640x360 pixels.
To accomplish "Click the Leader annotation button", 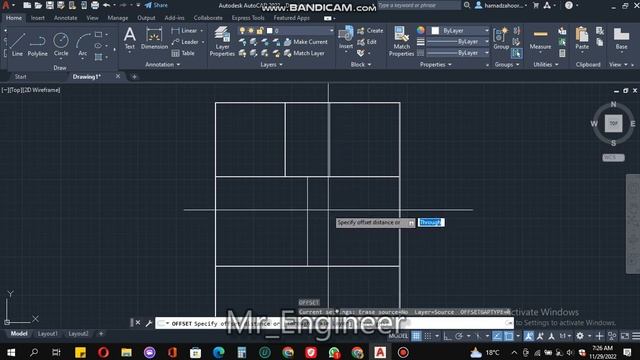I will pos(185,42).
